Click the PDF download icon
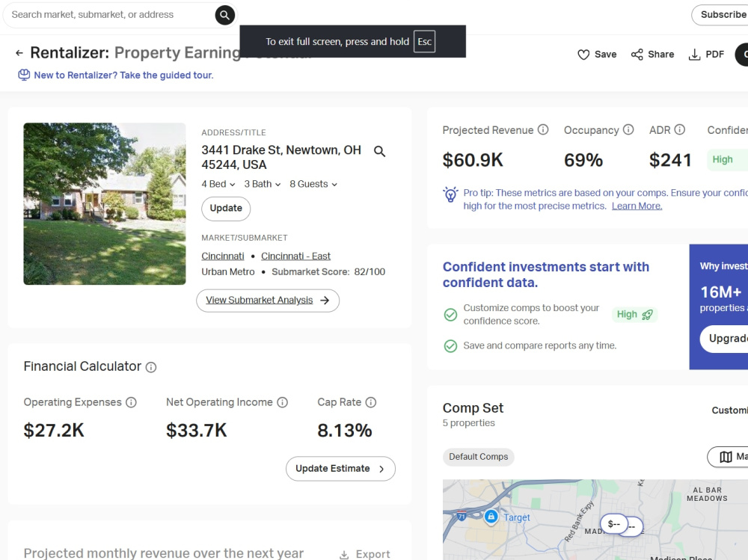748x560 pixels. pyautogui.click(x=694, y=55)
